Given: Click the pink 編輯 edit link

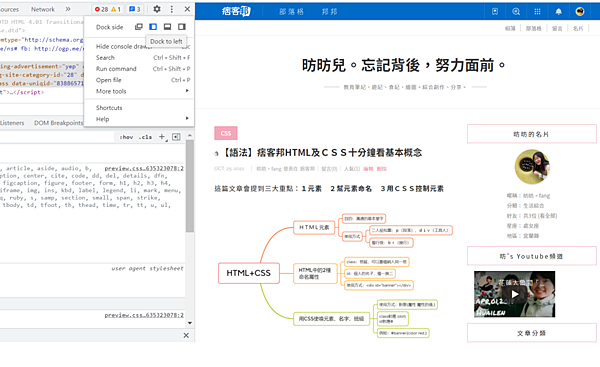Looking at the screenshot, I should pos(368,169).
